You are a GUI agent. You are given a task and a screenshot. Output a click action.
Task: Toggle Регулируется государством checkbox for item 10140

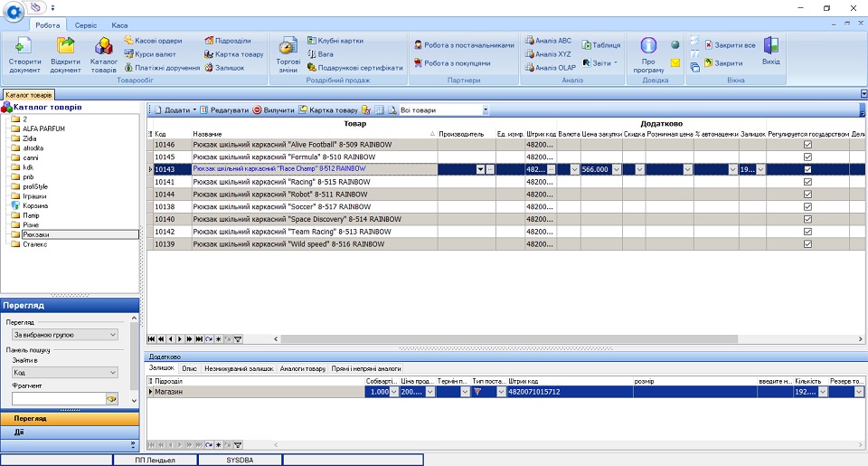pos(807,219)
